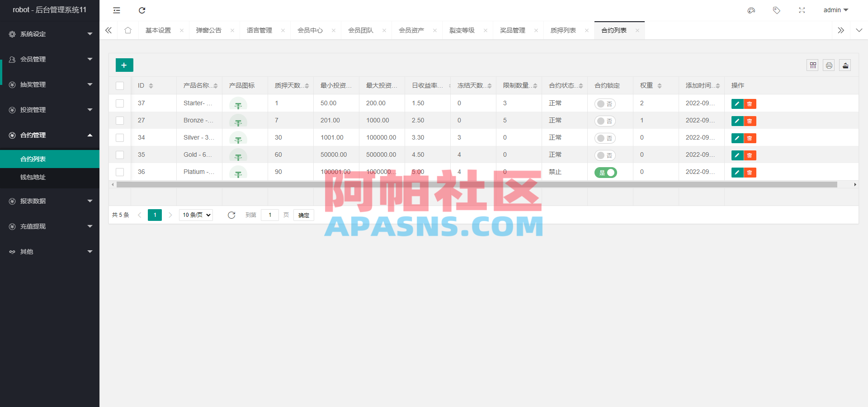868x407 pixels.
Task: Select all rows via header checkbox
Action: coord(120,85)
